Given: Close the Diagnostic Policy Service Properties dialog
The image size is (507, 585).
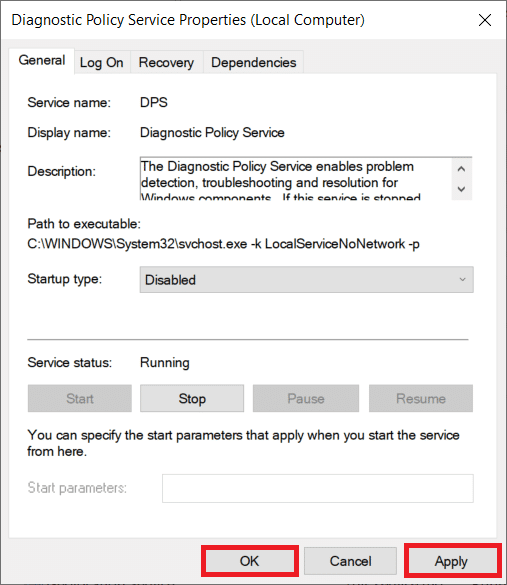Looking at the screenshot, I should pos(485,20).
